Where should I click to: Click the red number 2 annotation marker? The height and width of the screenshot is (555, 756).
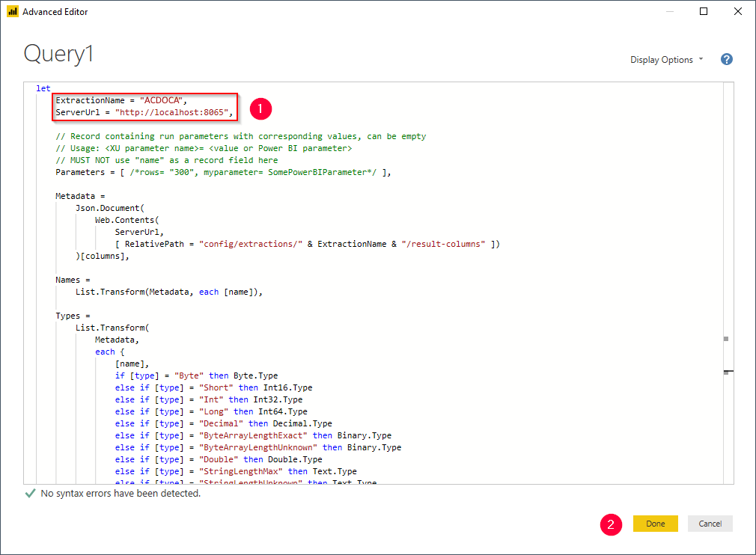click(611, 524)
